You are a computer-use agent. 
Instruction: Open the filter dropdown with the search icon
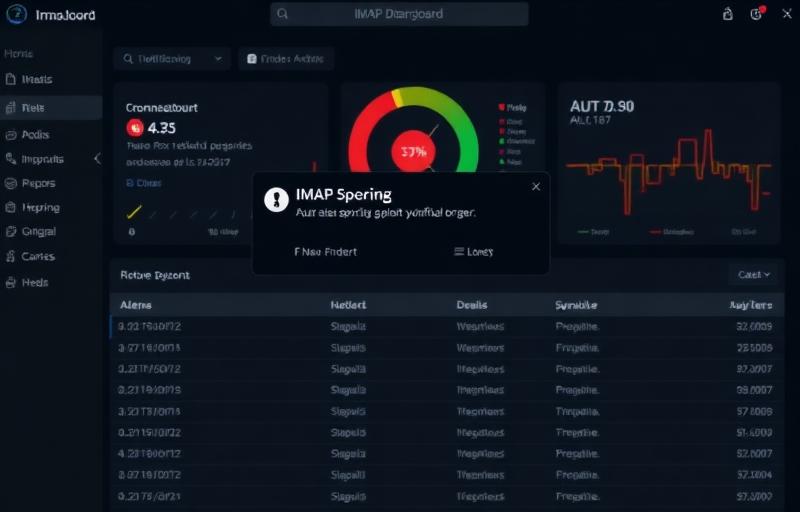171,59
